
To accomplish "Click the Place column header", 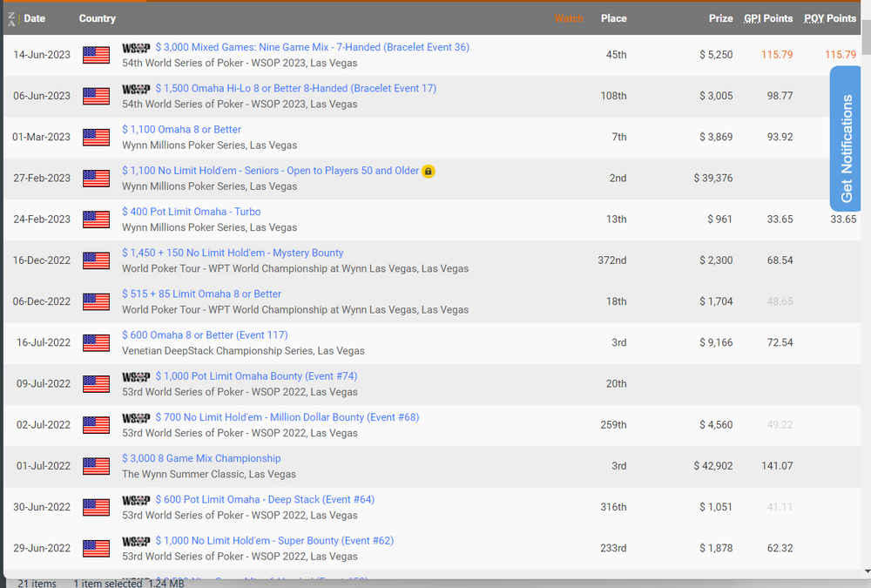I will tap(613, 18).
